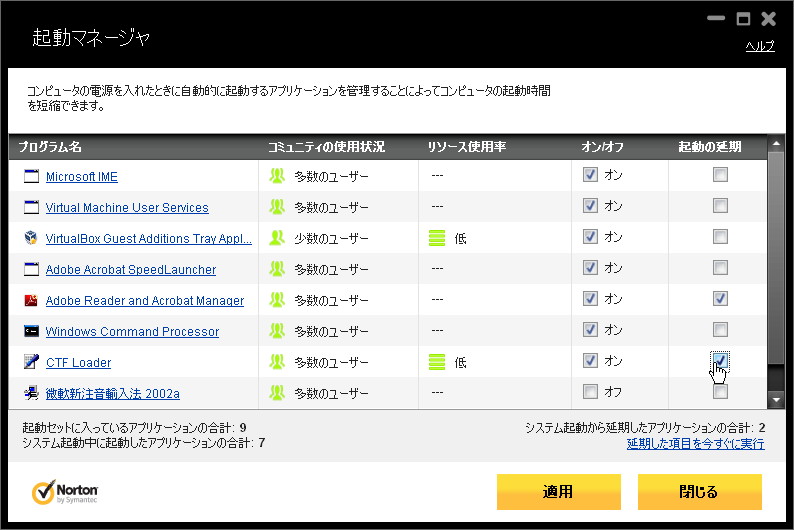Turn off Microsoft IME startup checkbox

click(x=590, y=175)
